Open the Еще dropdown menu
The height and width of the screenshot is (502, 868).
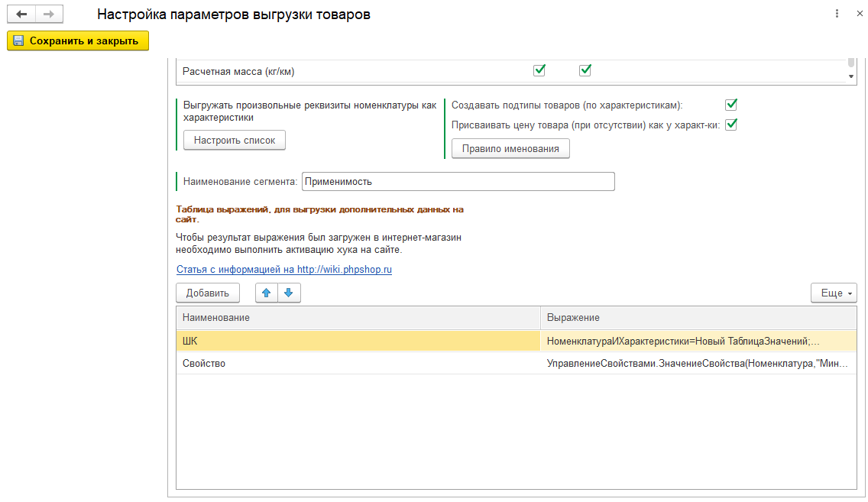[x=834, y=293]
